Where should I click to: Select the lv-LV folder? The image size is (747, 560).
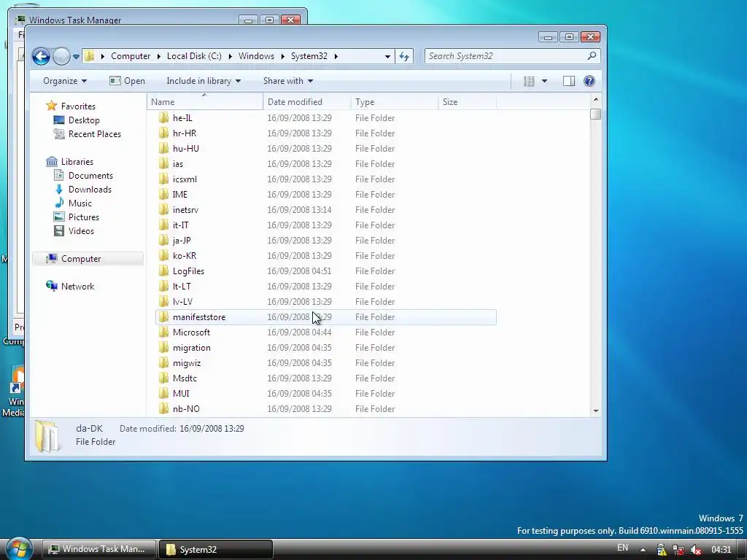(326, 301)
